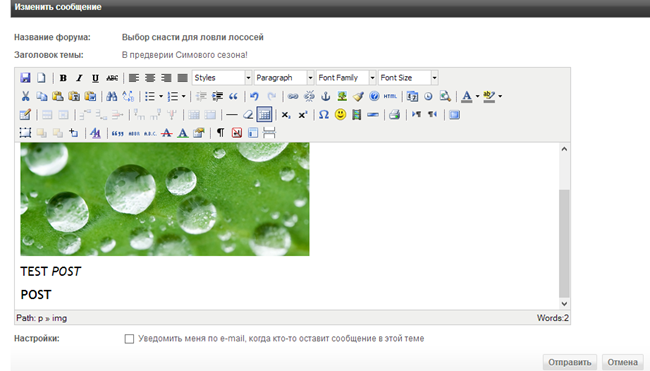The width and height of the screenshot is (650, 371).
Task: Click the Cut scissors icon
Action: pyautogui.click(x=25, y=96)
